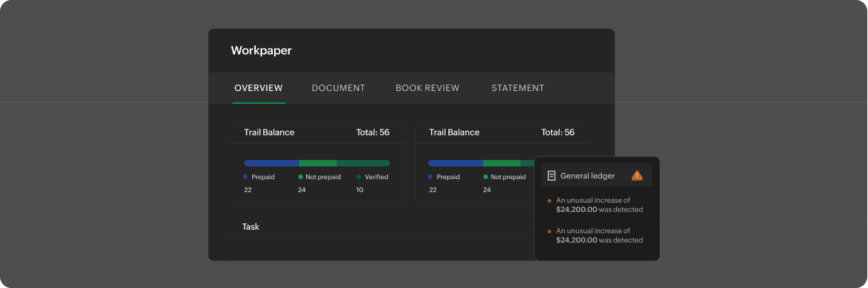The width and height of the screenshot is (868, 288).
Task: Switch to the Overview tab
Action: coord(259,88)
